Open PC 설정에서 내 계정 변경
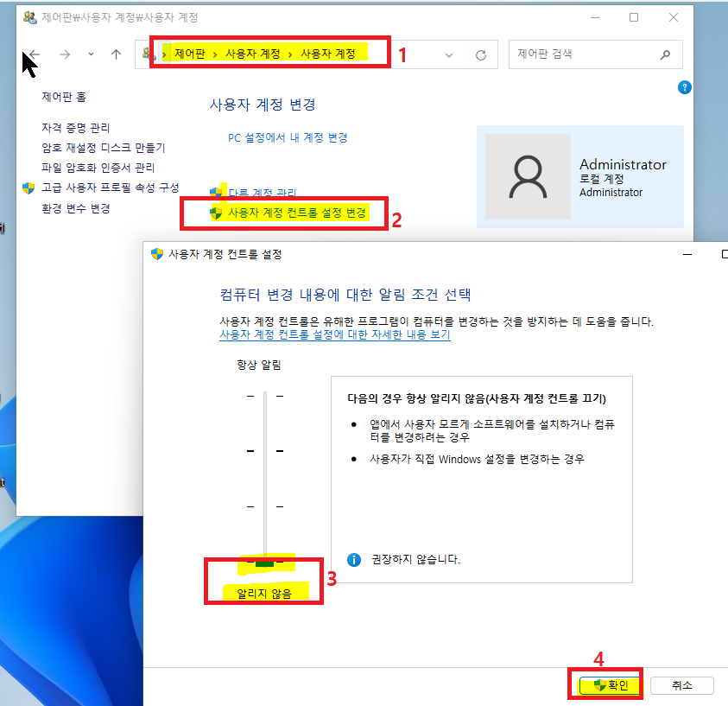728x706 pixels. [288, 137]
